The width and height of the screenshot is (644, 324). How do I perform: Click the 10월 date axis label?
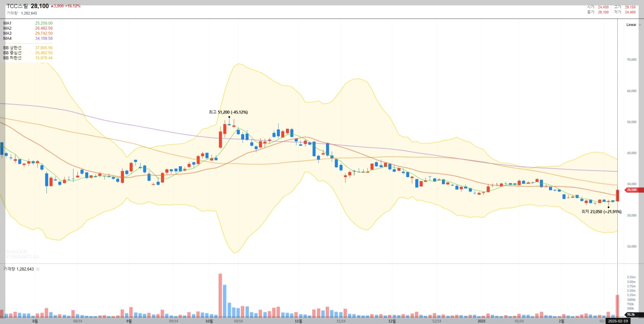[209, 321]
